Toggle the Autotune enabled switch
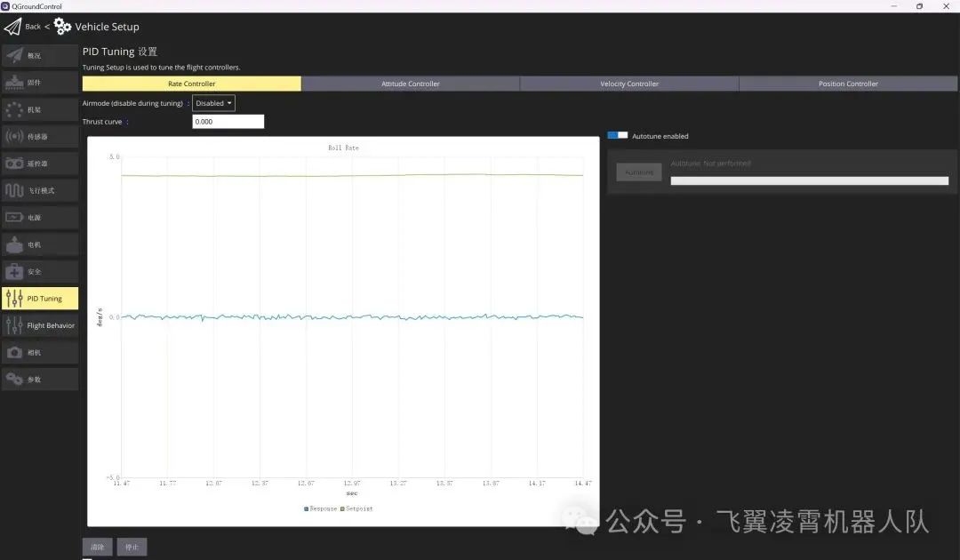The height and width of the screenshot is (560, 960). [x=618, y=136]
